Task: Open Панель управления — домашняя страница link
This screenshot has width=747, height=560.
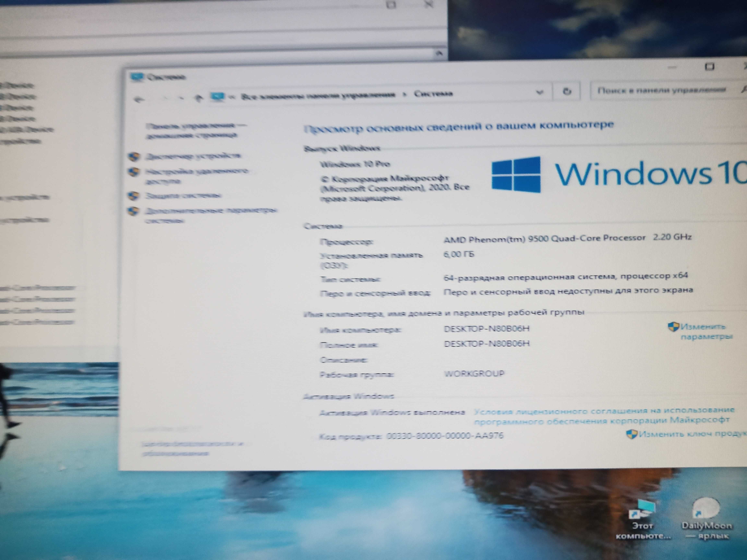Action: coord(196,131)
